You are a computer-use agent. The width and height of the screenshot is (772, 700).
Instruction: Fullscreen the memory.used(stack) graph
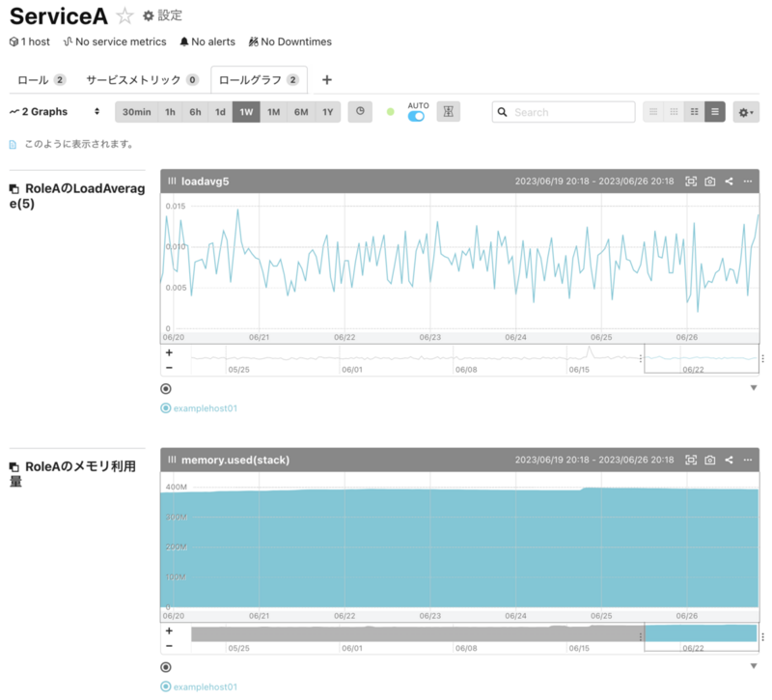(691, 460)
